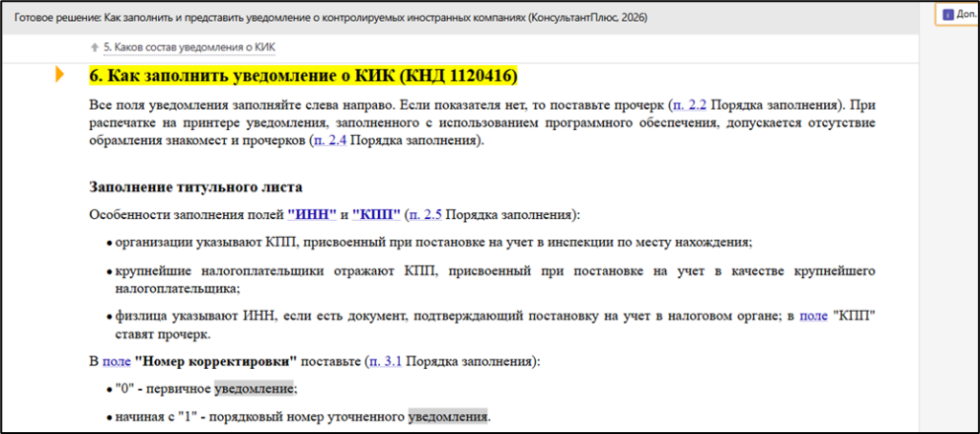The height and width of the screenshot is (434, 980).
Task: Click the purple icon in the Доп. tab
Action: coord(947,14)
